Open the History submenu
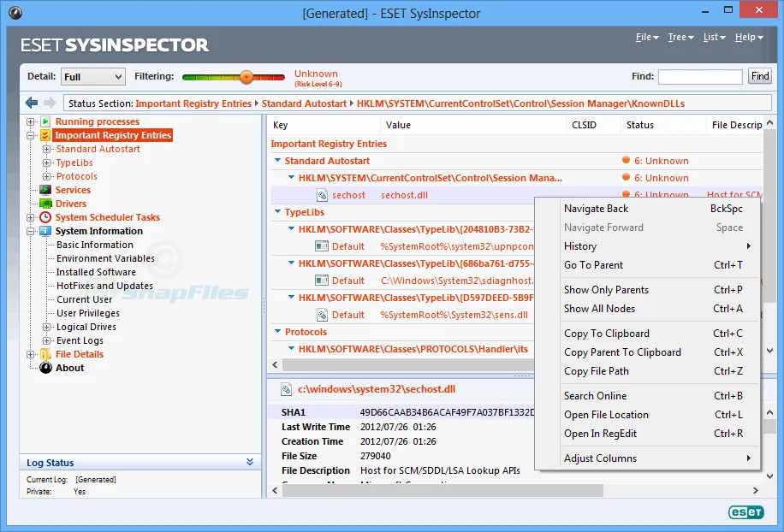The width and height of the screenshot is (784, 532). pyautogui.click(x=648, y=245)
